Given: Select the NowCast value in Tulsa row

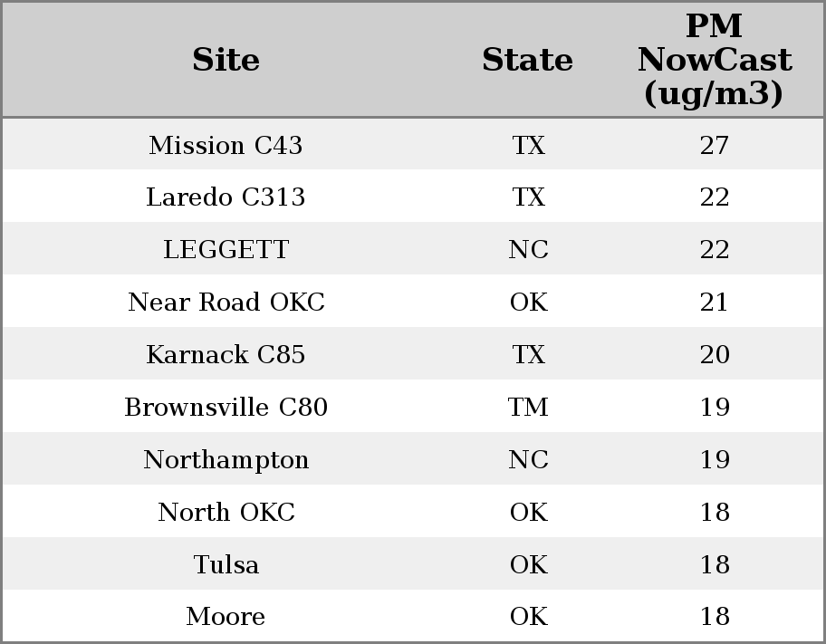Looking at the screenshot, I should click(714, 565).
